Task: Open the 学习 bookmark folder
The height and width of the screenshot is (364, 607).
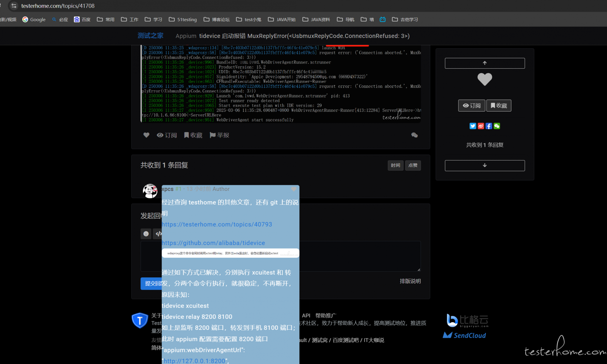Action: coord(153,19)
